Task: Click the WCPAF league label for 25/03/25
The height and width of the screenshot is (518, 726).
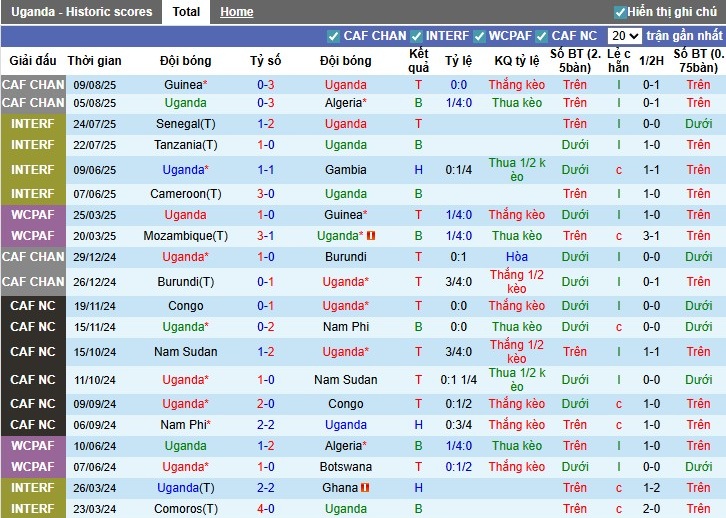Action: coord(33,215)
